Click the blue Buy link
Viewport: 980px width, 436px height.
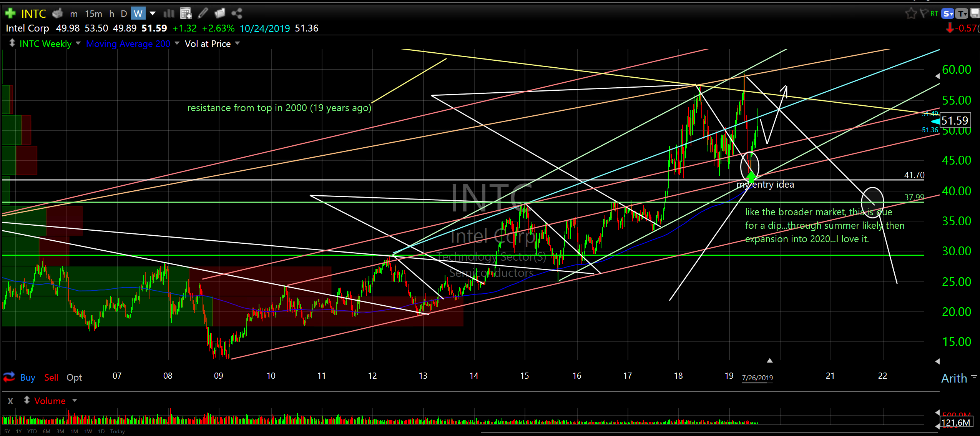click(28, 378)
